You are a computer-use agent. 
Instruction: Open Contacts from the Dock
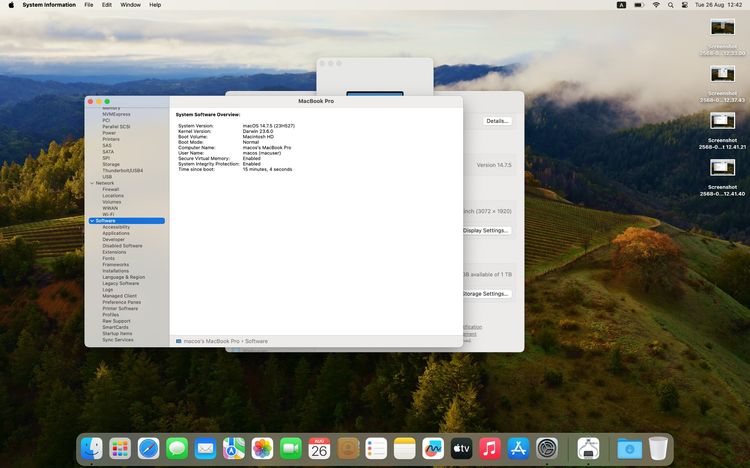[x=348, y=449]
